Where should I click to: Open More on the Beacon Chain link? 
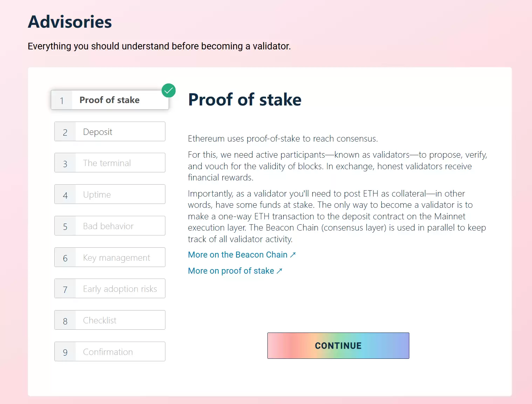(238, 255)
